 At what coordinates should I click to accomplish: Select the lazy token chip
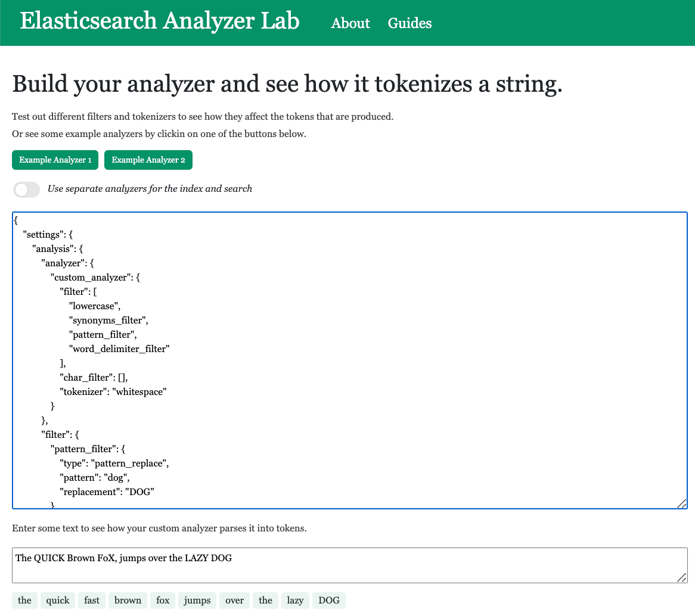[x=295, y=600]
